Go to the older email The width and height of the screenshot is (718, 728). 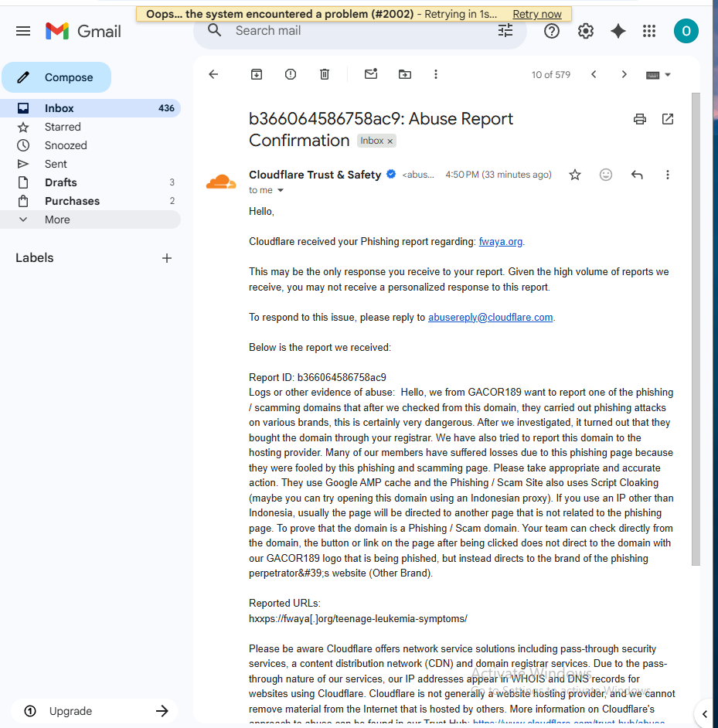point(624,74)
